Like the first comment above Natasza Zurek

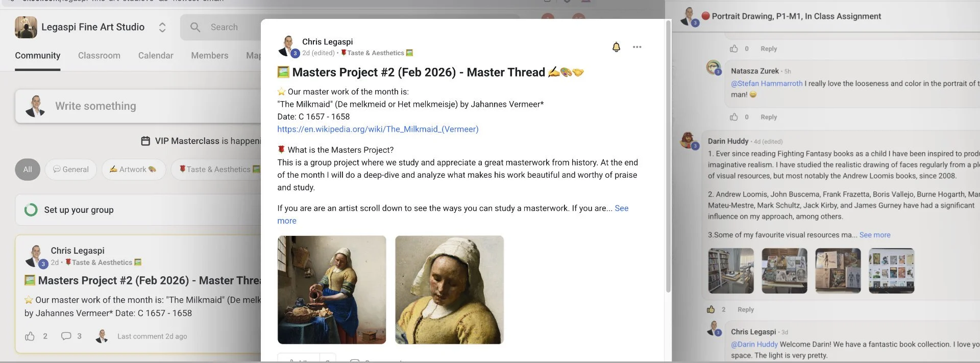(x=733, y=49)
